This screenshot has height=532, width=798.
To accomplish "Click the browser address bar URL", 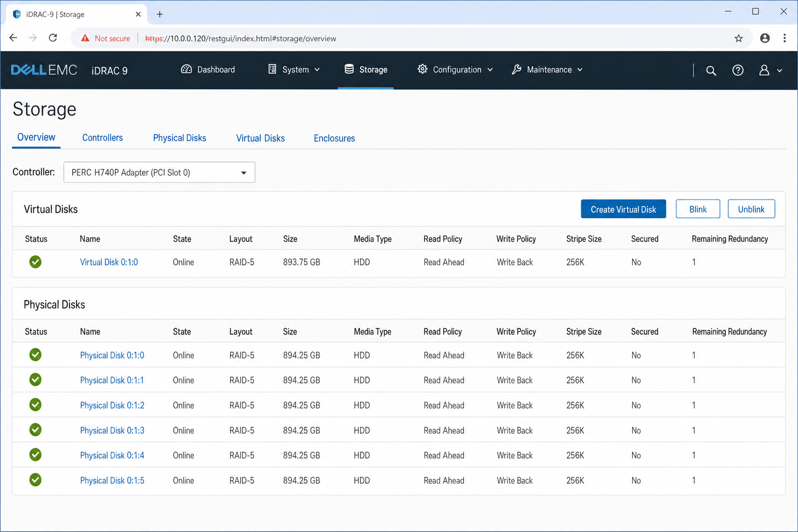I will click(241, 38).
